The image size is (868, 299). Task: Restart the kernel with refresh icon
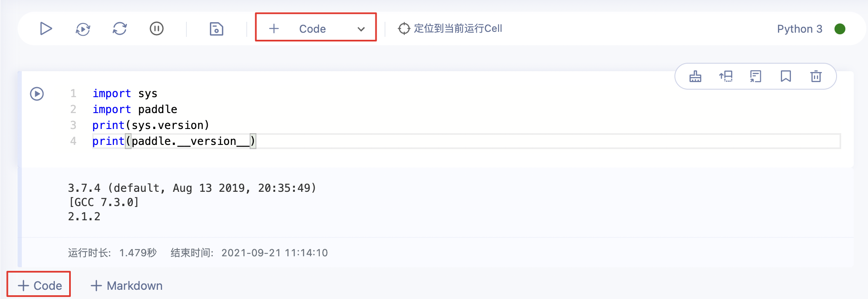[x=120, y=28]
